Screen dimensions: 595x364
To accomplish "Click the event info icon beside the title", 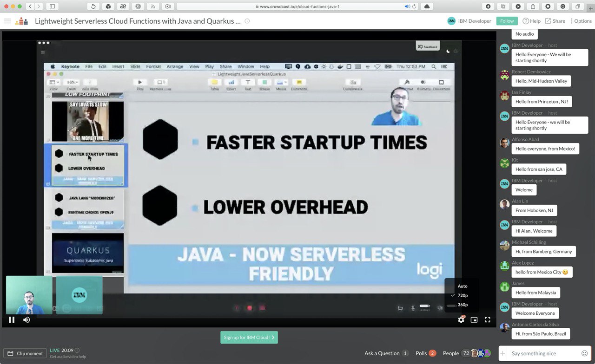I will click(247, 21).
